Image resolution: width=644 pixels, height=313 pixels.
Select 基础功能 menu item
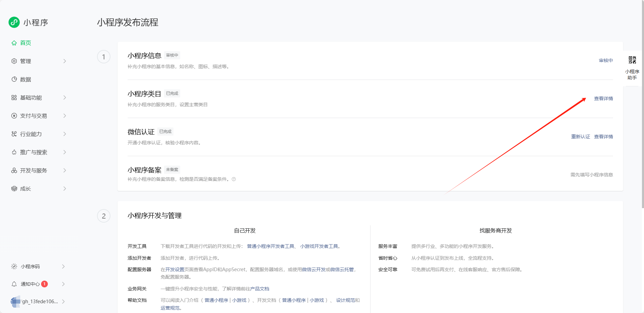tap(31, 97)
